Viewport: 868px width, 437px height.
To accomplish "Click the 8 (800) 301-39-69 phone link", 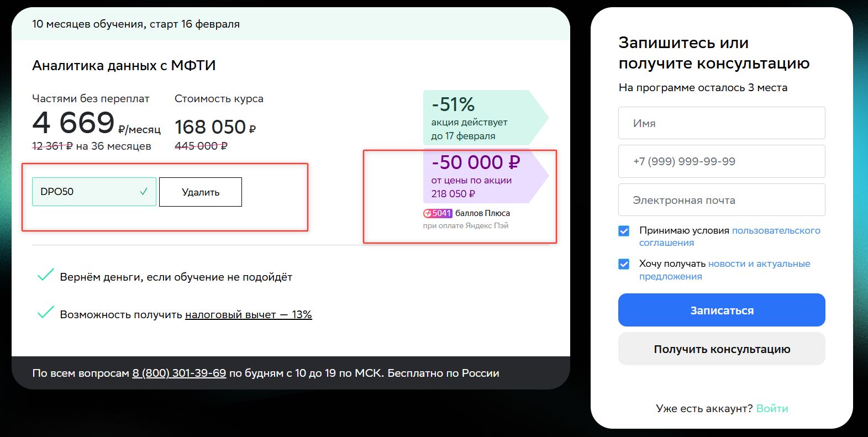I will coord(179,373).
